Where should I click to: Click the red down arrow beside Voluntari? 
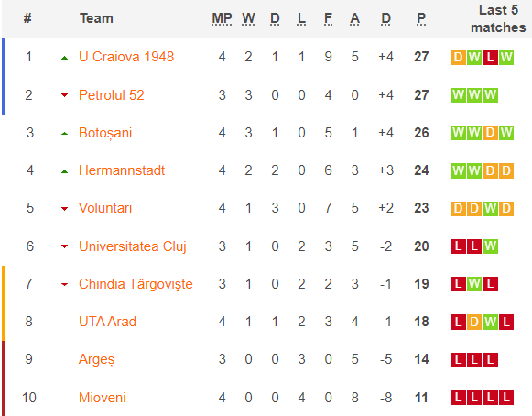coord(64,209)
